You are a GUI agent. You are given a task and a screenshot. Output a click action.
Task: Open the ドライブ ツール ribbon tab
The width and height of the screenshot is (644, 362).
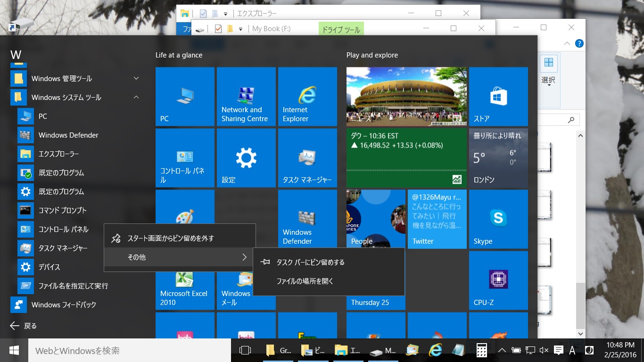click(341, 30)
